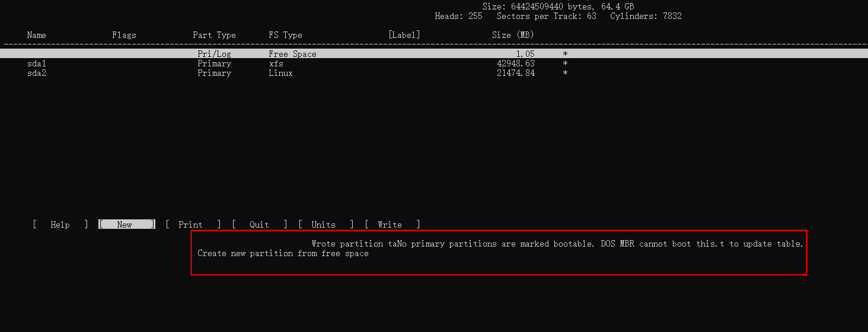Choose Write to save partition table

[392, 225]
